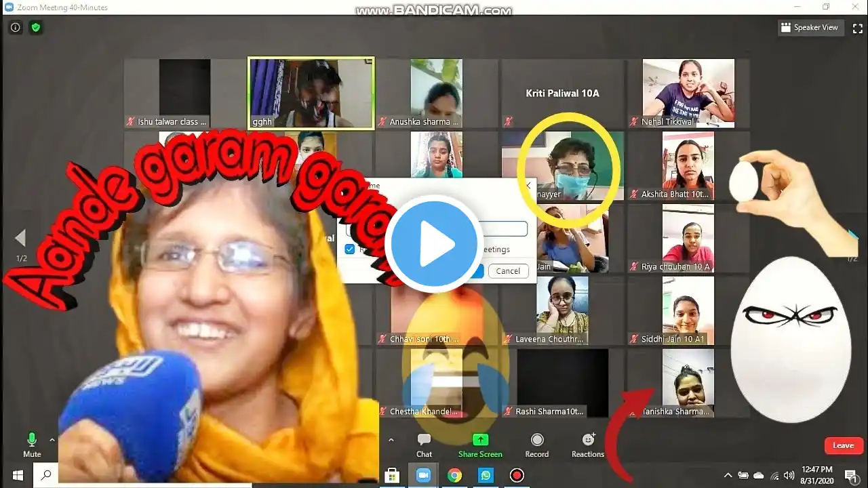Screen dimensions: 868x488
Task: Select Nehal Tikkiwal's video tile
Action: click(688, 93)
